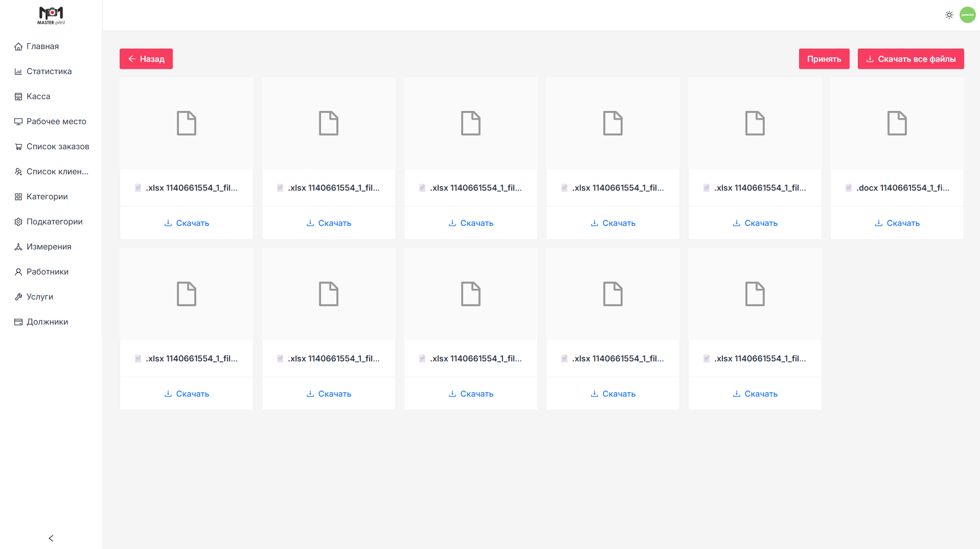
Task: Download the last file in the second row
Action: tap(755, 394)
